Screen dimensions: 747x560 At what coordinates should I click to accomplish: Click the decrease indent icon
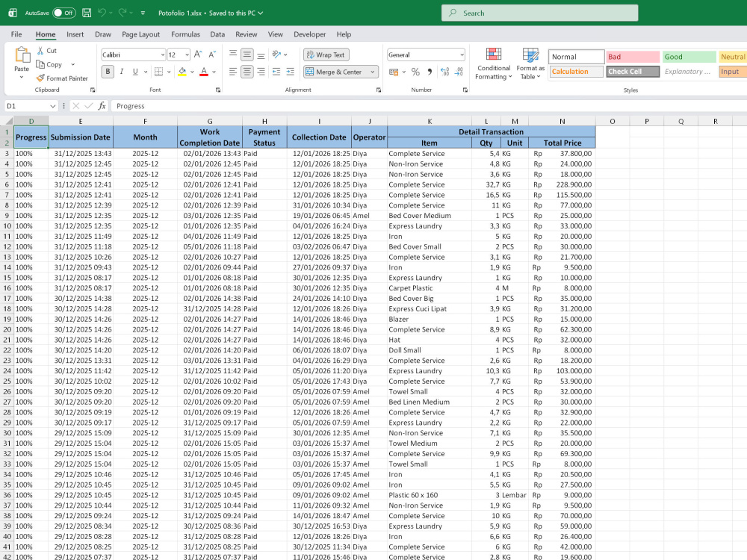276,72
